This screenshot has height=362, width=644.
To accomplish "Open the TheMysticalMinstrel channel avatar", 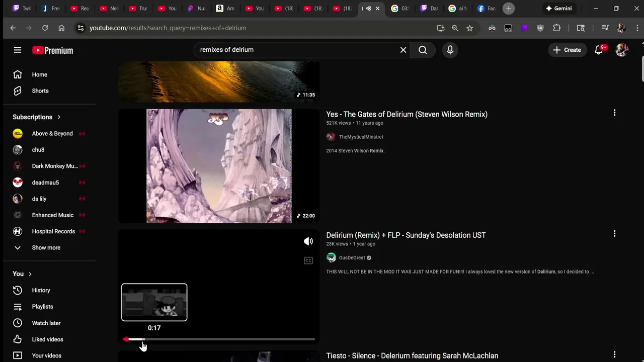I will 331,137.
